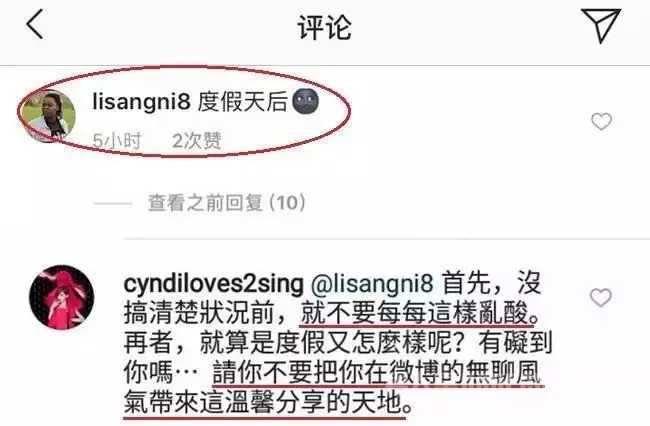Go back using the left arrow
This screenshot has width=650, height=426.
35,24
